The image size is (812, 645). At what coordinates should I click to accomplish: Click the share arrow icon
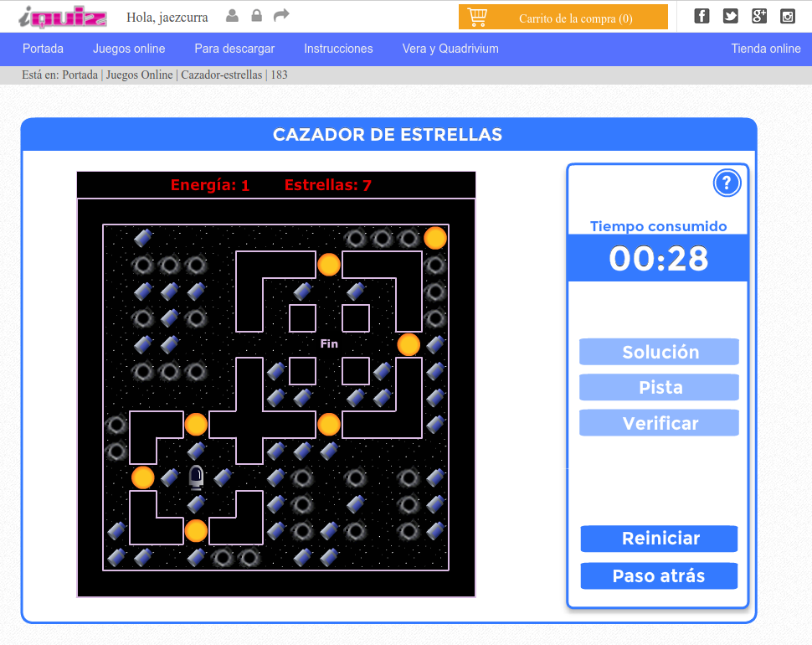pyautogui.click(x=281, y=16)
